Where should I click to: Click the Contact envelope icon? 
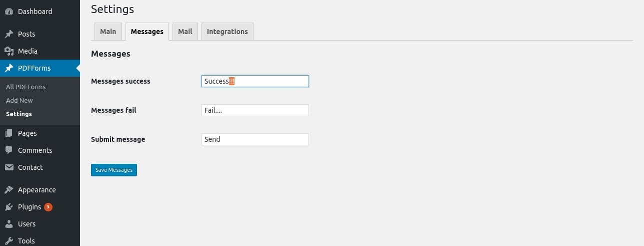9,167
